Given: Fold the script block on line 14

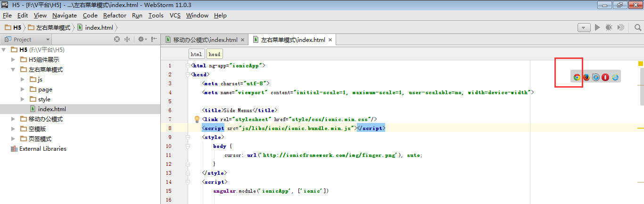Looking at the screenshot, I should 189,182.
